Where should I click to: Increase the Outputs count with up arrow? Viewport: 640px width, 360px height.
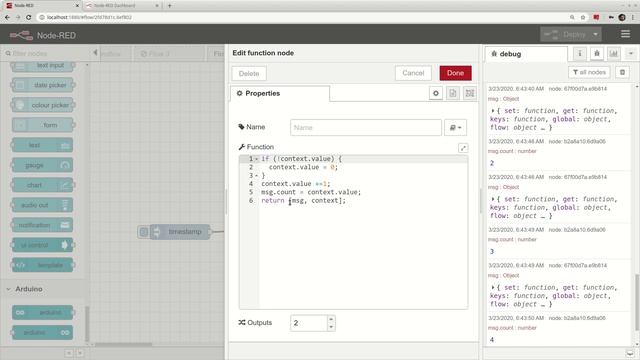tap(331, 319)
